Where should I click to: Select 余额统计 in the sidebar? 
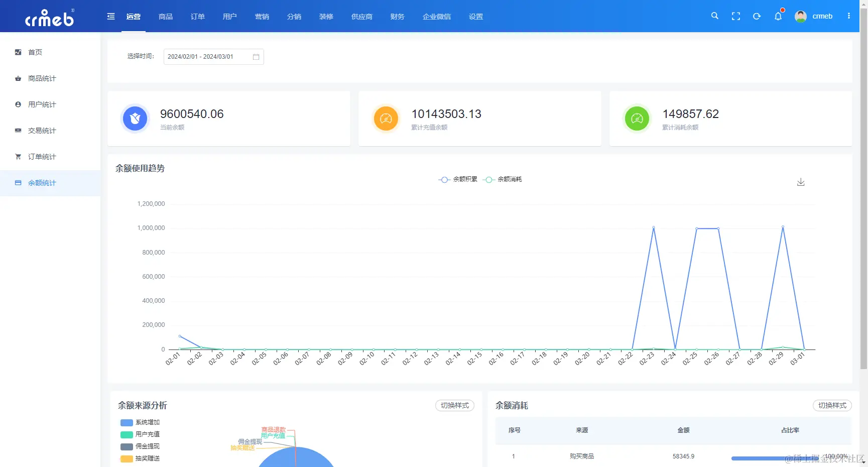(50, 183)
